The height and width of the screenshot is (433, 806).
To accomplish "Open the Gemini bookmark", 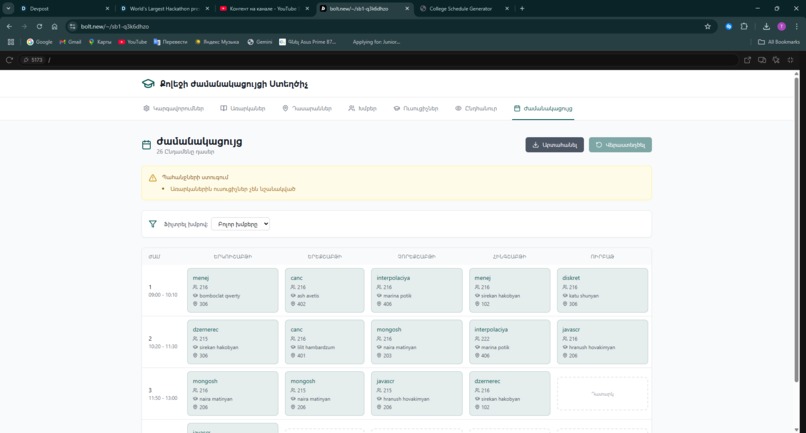I will click(x=260, y=42).
